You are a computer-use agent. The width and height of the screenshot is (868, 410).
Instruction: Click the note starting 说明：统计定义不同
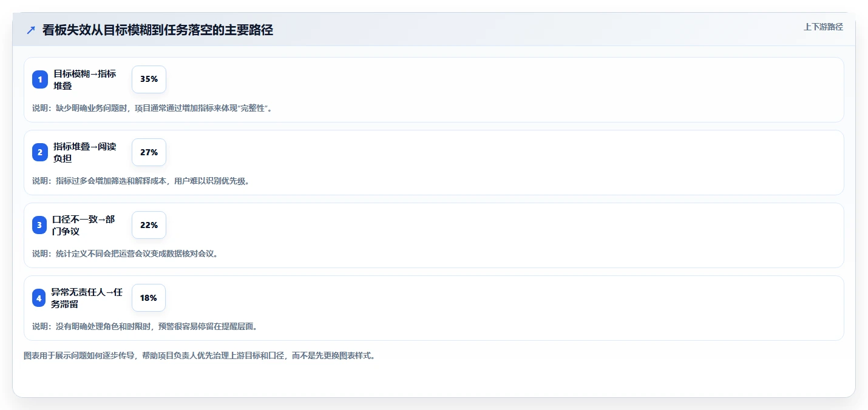[125, 254]
